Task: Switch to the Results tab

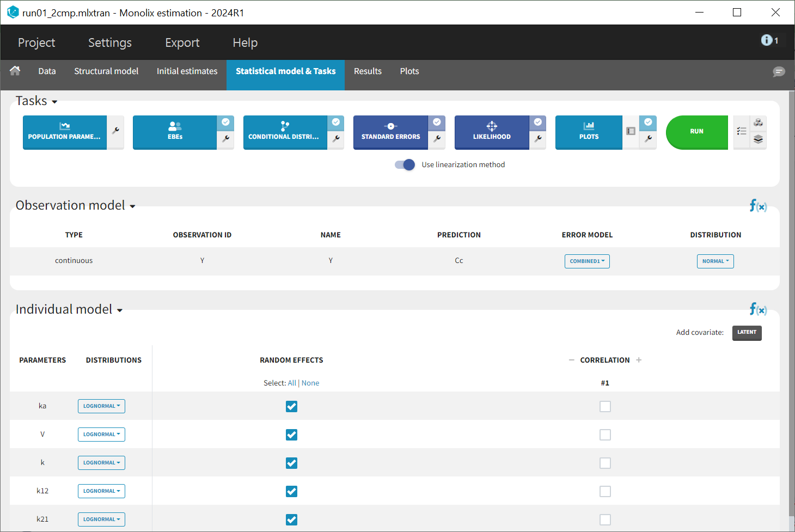Action: [368, 71]
